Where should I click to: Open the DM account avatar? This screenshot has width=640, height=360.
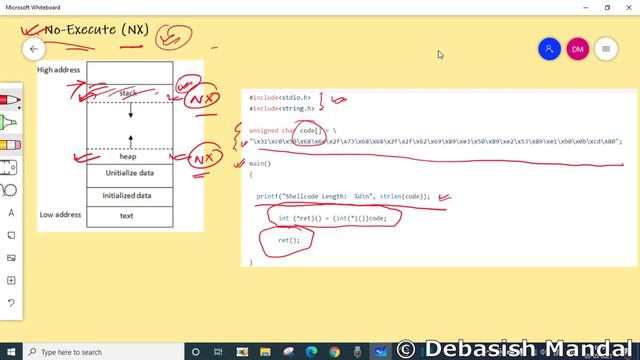click(578, 49)
